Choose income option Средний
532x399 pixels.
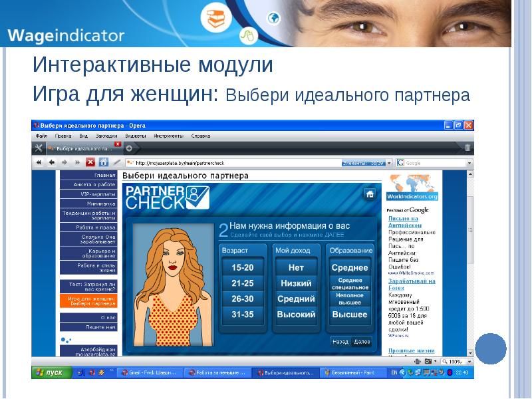(296, 299)
